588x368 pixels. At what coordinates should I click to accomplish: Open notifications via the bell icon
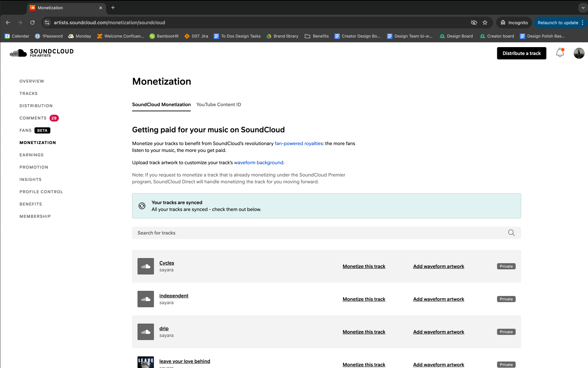click(560, 53)
